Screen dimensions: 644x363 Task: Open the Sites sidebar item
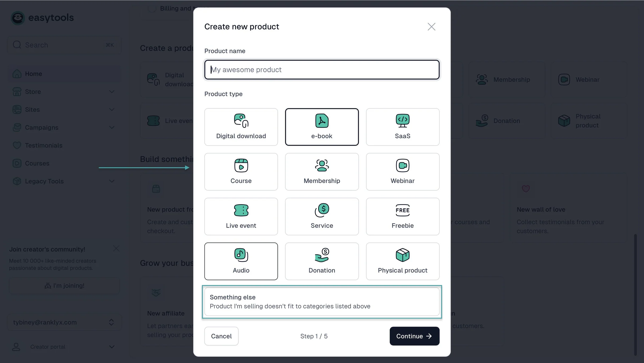[x=64, y=110]
